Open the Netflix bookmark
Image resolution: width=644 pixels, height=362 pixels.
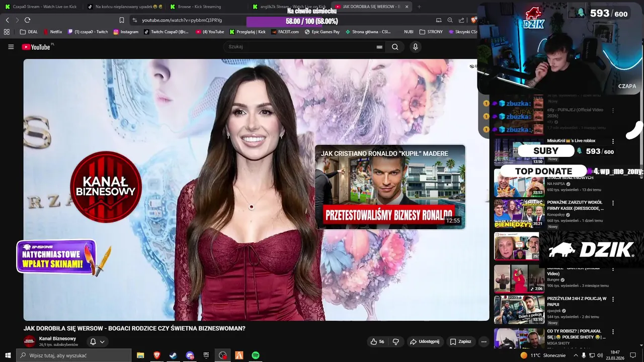point(52,32)
